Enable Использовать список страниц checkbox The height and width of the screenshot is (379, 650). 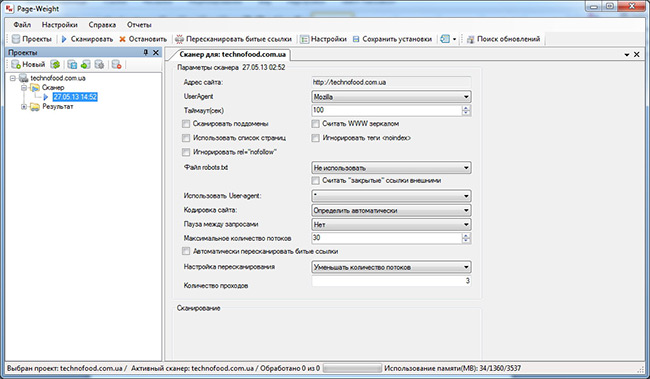[186, 138]
